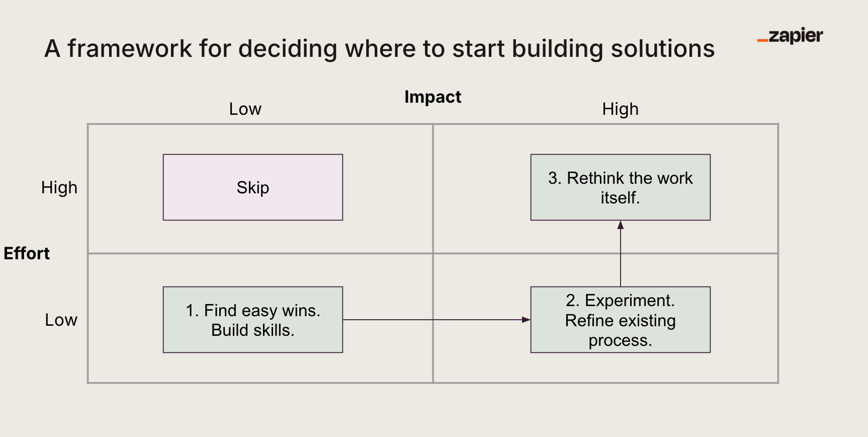This screenshot has height=437, width=868.
Task: Select the Low label under Impact
Action: coord(245,109)
